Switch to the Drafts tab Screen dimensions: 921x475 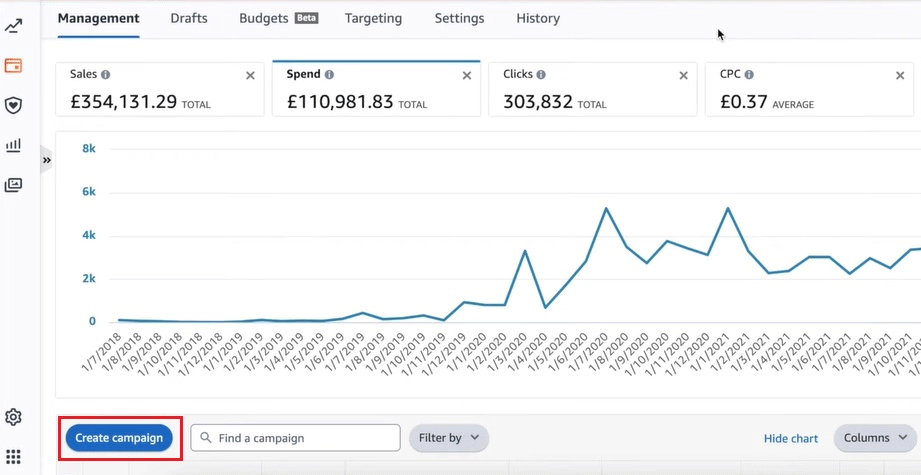(189, 18)
